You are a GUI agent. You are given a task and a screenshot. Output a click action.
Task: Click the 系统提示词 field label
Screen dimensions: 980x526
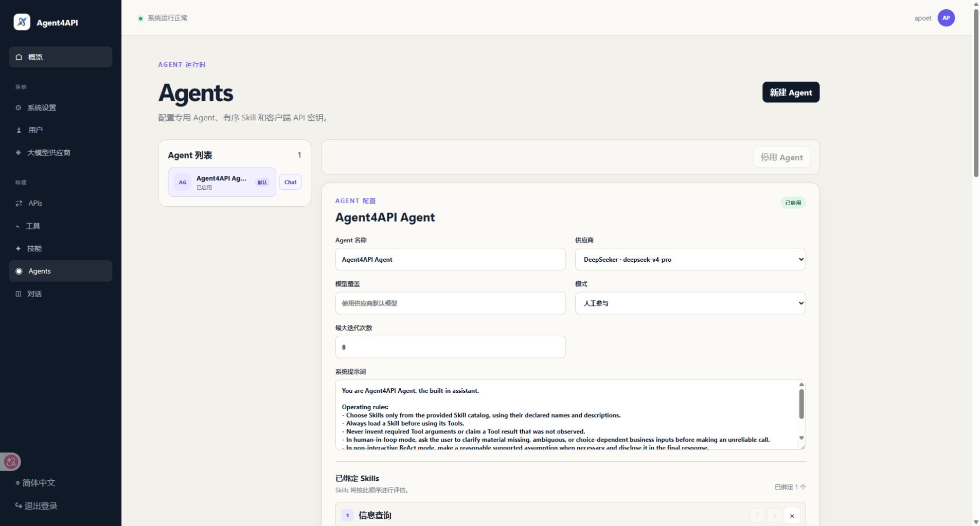[x=350, y=372]
